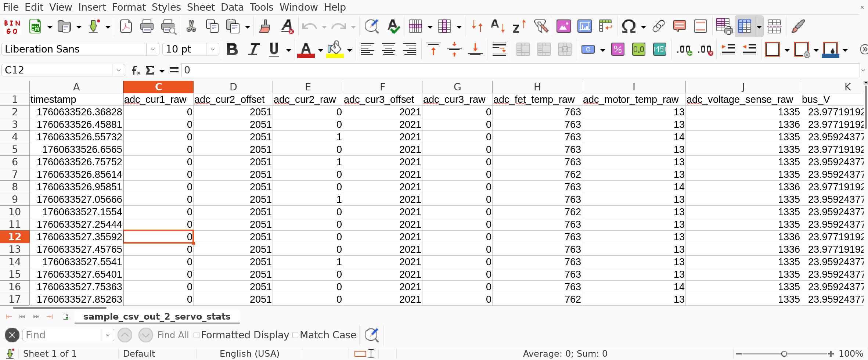
Task: Click the Clone Formatting paintbrush icon
Action: point(264,27)
